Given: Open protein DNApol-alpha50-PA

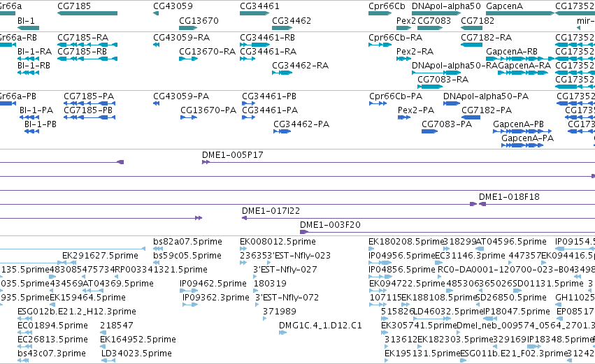Looking at the screenshot, I should point(452,103).
